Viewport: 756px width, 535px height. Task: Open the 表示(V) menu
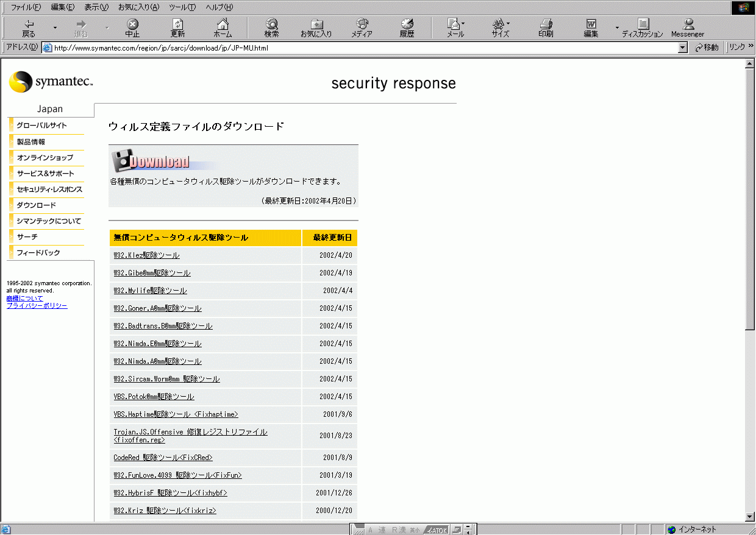(96, 7)
